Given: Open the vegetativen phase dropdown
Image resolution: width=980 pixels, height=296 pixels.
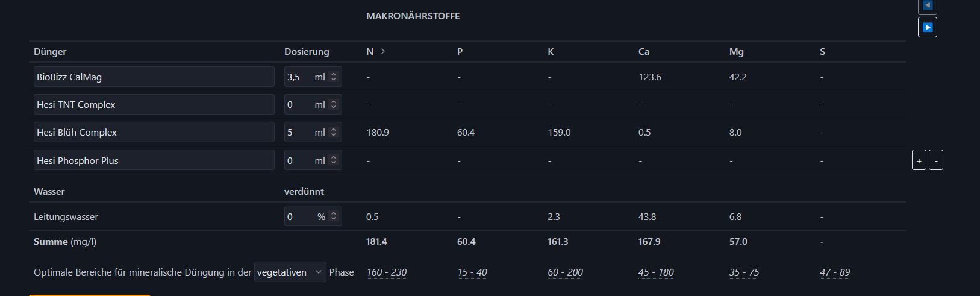Looking at the screenshot, I should point(290,272).
